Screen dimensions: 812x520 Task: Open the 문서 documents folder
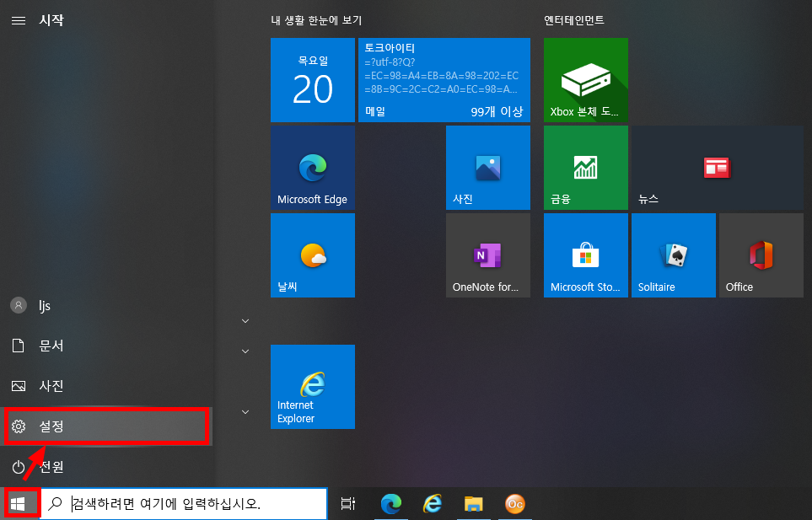click(106, 346)
